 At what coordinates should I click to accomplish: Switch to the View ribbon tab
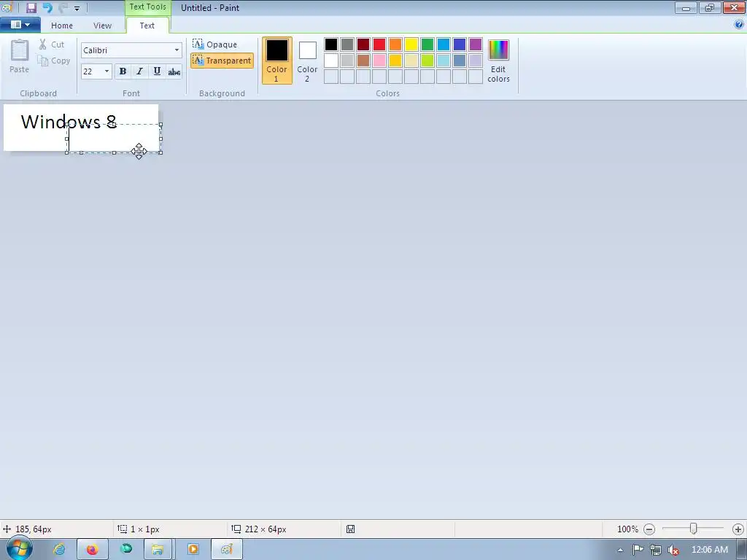pyautogui.click(x=102, y=26)
